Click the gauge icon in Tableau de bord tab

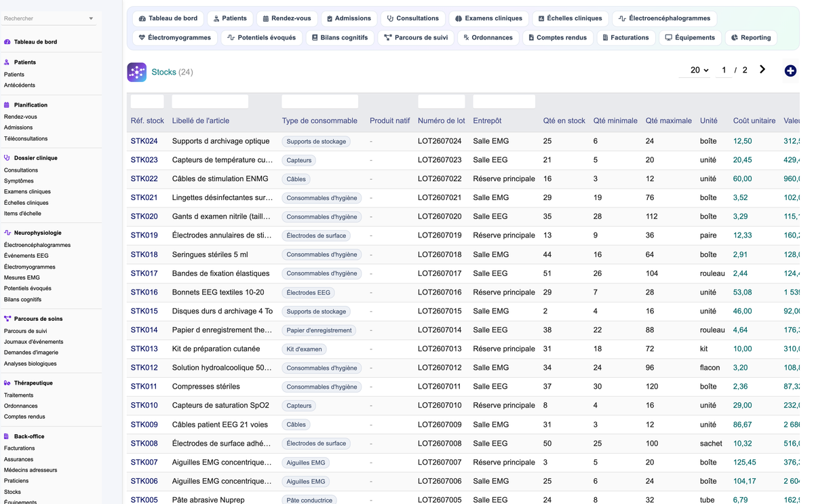click(x=142, y=19)
